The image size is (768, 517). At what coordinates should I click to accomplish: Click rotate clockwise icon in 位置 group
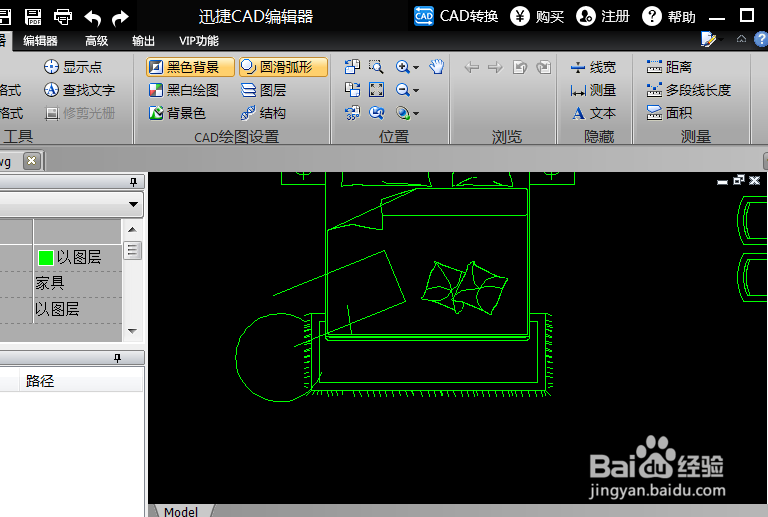point(352,90)
